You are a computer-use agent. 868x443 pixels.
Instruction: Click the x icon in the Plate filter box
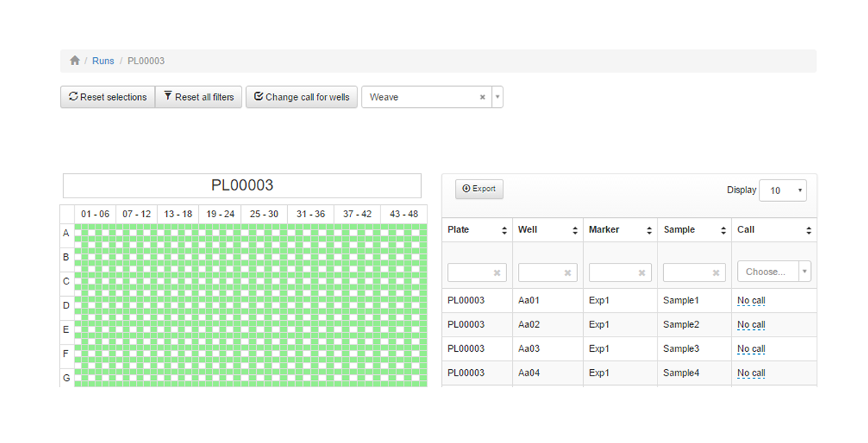click(497, 272)
